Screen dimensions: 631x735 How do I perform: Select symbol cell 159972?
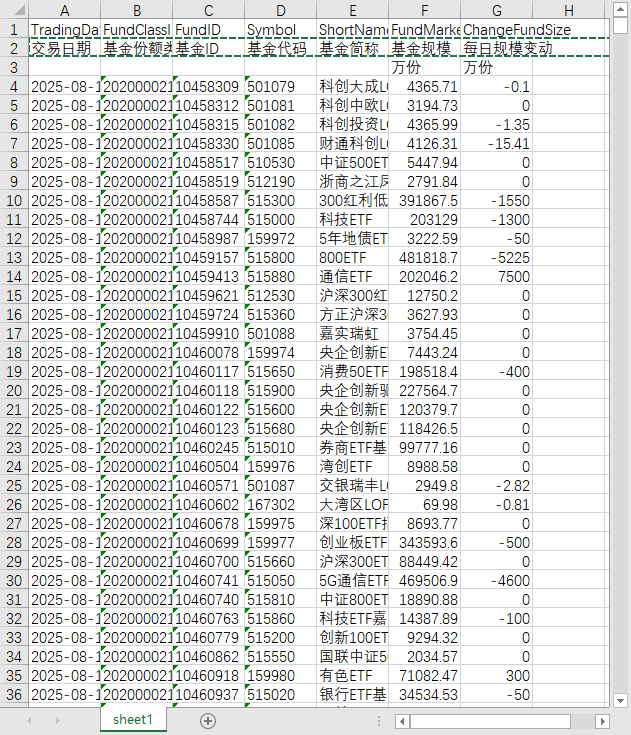[281, 239]
